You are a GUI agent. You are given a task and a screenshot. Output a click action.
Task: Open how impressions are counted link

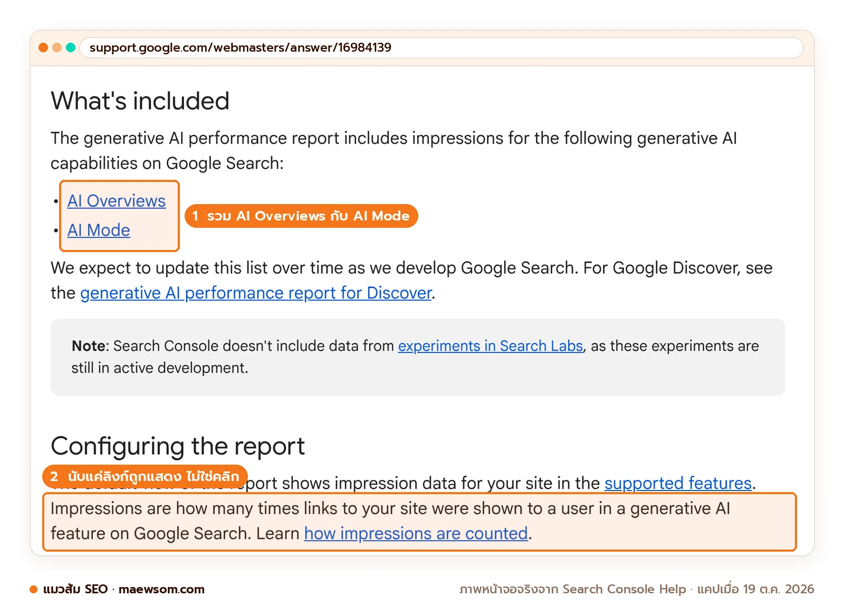(x=416, y=534)
